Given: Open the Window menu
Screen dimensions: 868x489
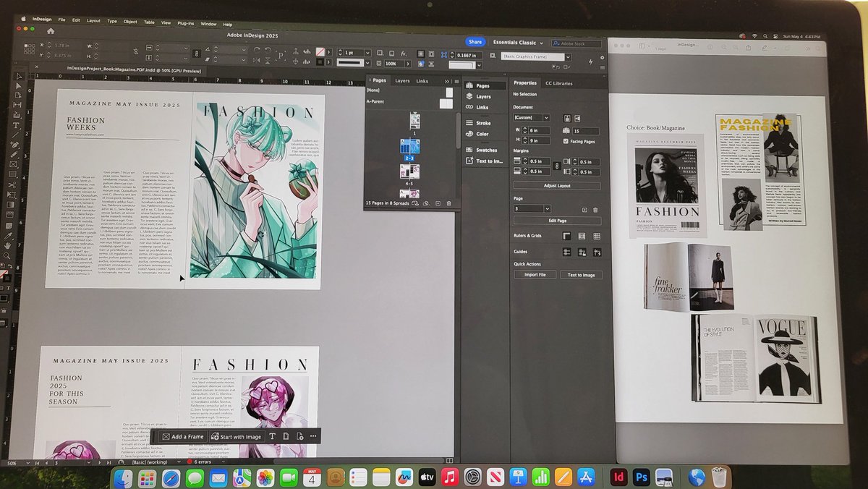Looking at the screenshot, I should [208, 23].
